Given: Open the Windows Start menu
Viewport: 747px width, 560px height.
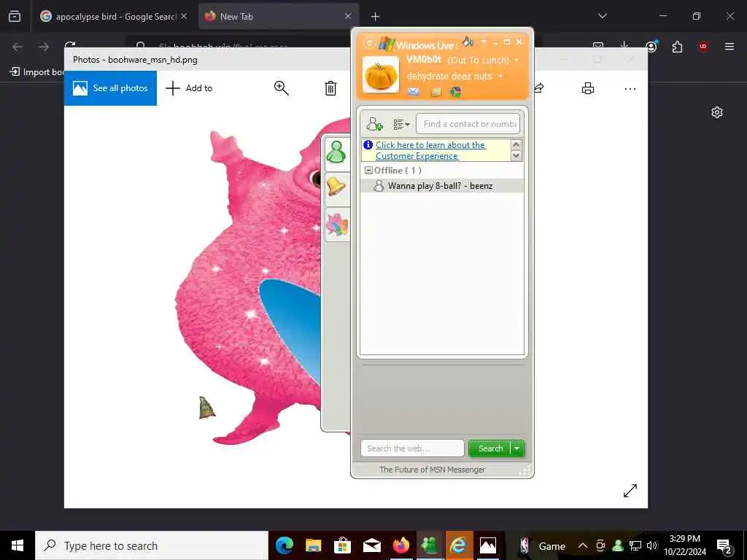Looking at the screenshot, I should pyautogui.click(x=18, y=545).
